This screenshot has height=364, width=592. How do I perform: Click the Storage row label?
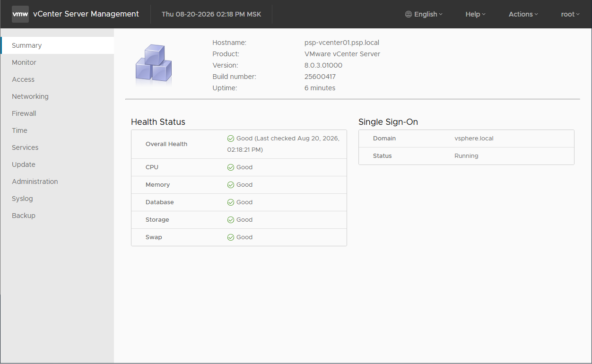tap(157, 220)
